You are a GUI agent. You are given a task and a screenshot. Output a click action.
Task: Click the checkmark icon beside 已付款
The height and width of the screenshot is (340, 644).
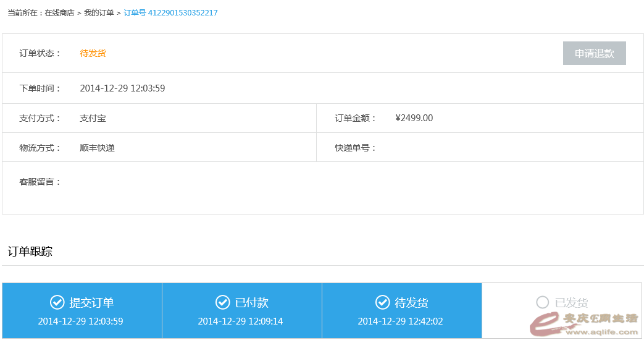click(222, 302)
